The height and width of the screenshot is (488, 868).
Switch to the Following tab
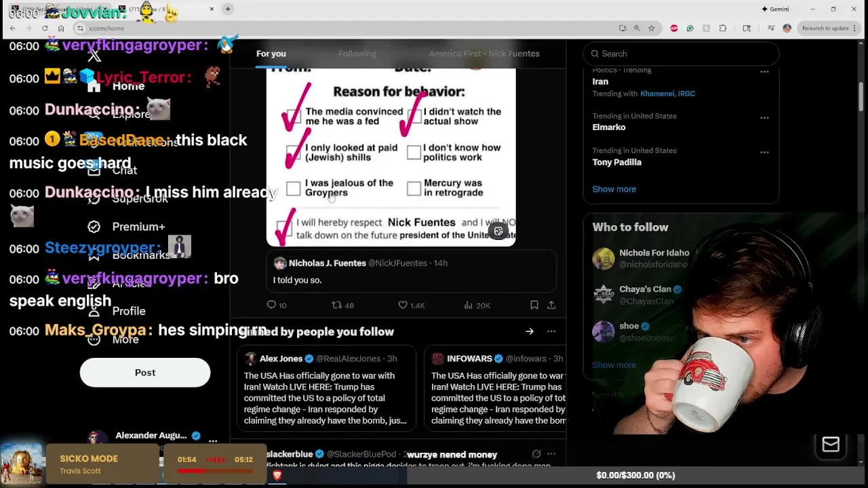tap(357, 54)
